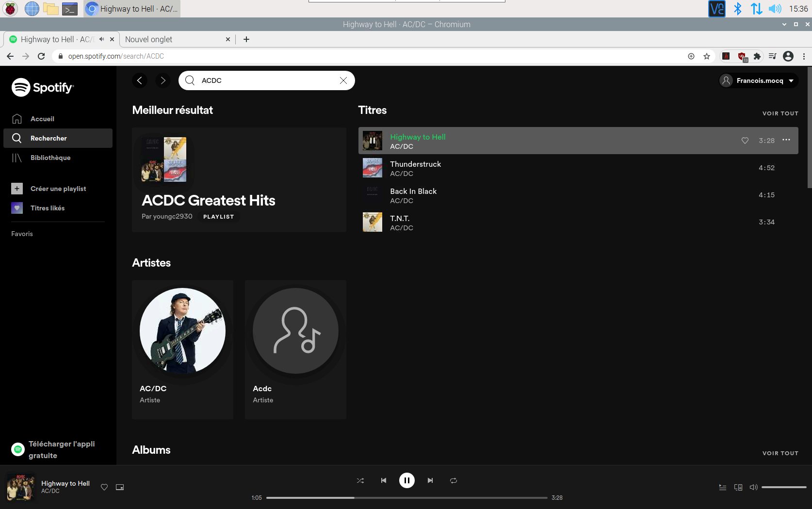Install the web app plus icon in address bar
Screen dimensions: 812x509
pyautogui.click(x=691, y=56)
